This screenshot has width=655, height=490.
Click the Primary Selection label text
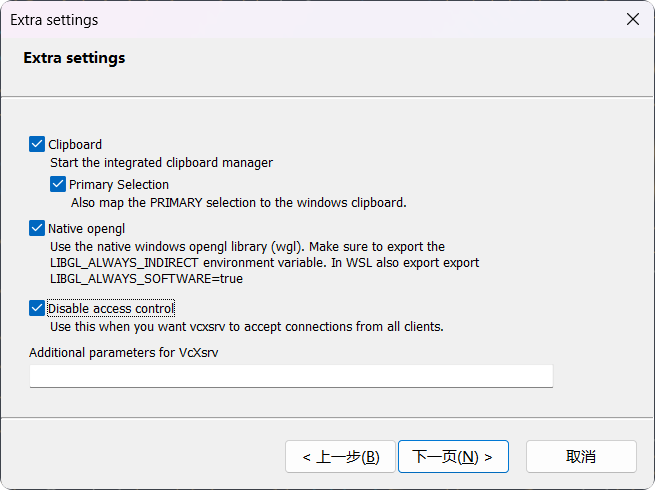[119, 185]
